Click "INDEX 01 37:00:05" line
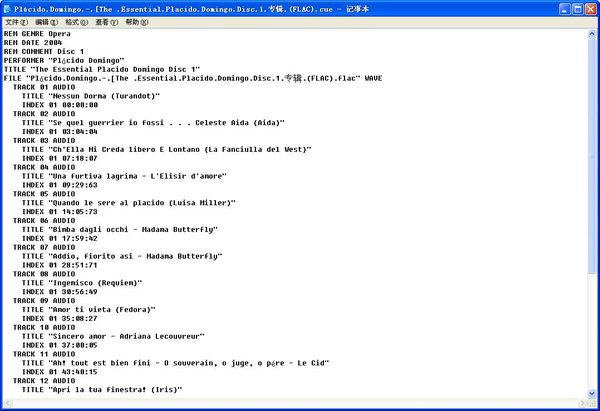 tap(60, 345)
